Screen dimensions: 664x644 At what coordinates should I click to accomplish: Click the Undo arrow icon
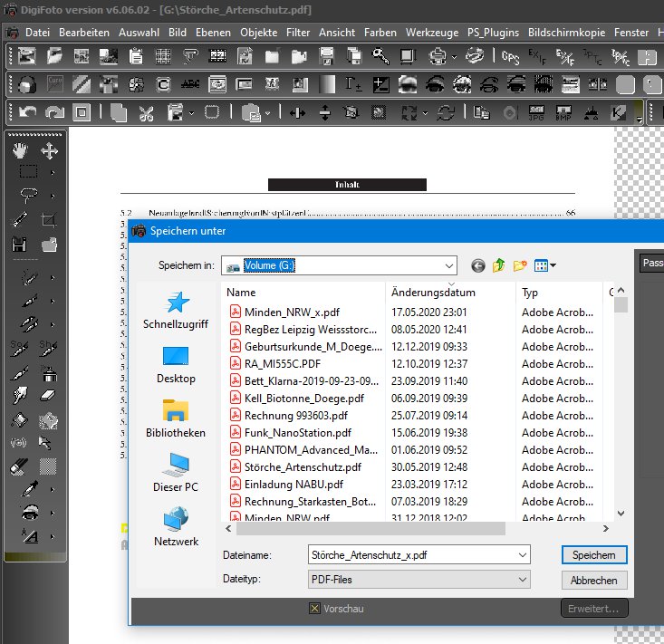tap(27, 113)
